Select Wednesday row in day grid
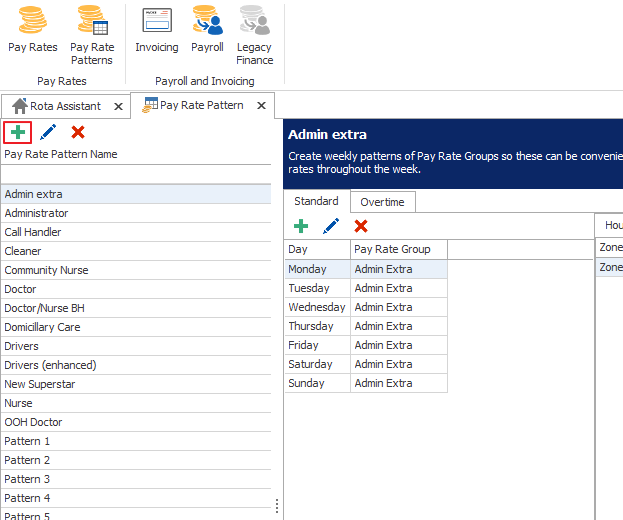Screen dimensions: 623x520 point(366,307)
